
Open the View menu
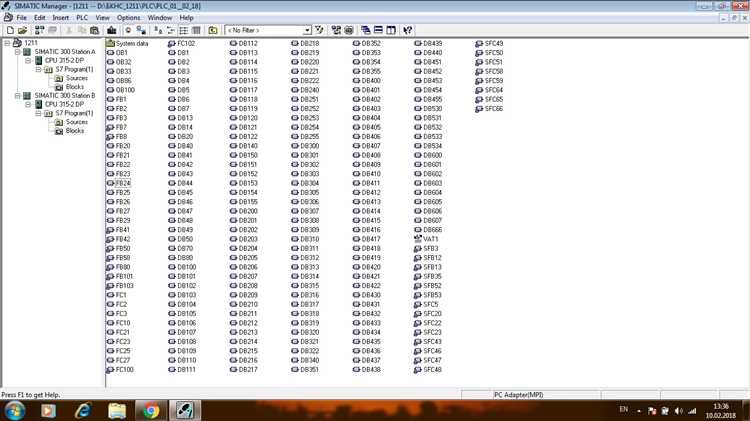(102, 18)
